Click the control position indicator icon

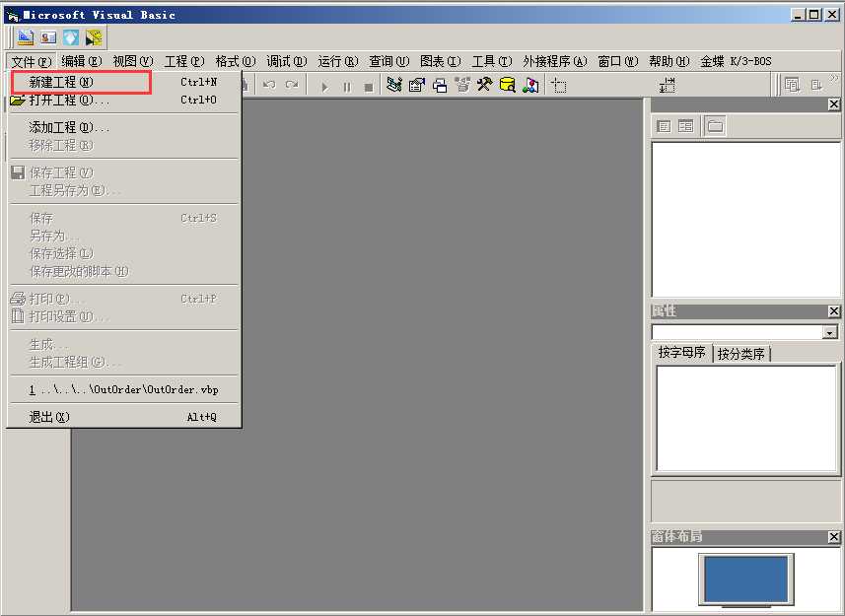(559, 85)
